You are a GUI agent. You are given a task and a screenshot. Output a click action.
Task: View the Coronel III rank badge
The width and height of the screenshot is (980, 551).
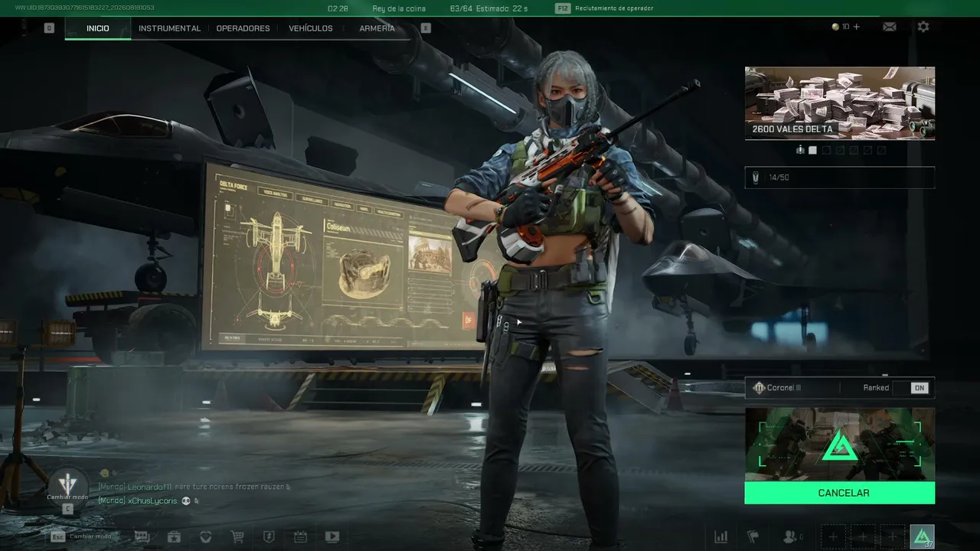pyautogui.click(x=759, y=388)
